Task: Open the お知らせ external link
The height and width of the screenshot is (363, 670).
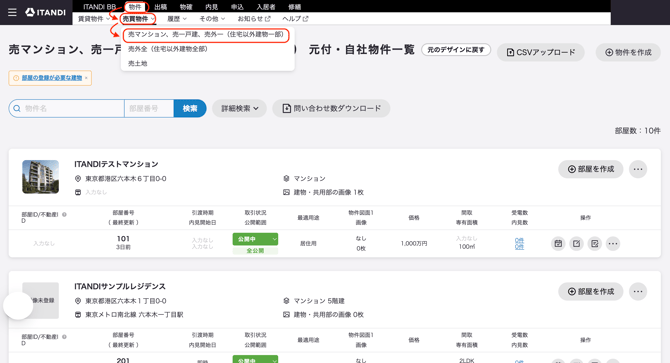Action: [x=254, y=19]
